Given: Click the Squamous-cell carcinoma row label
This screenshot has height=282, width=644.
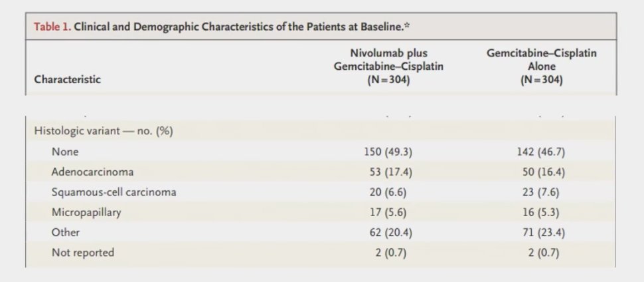Looking at the screenshot, I should [114, 192].
